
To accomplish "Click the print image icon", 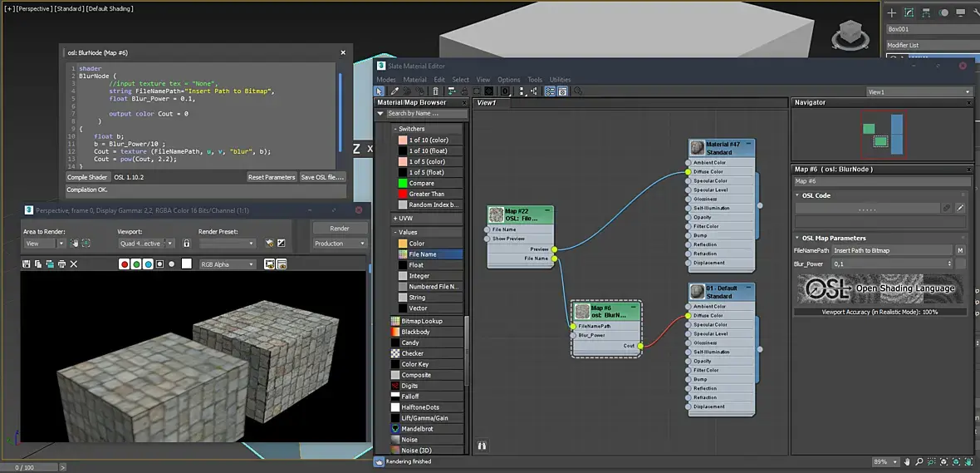I will point(61,264).
